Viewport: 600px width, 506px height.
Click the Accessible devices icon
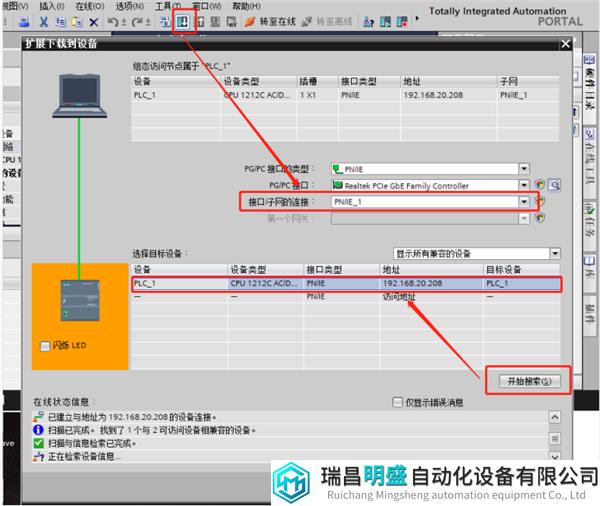point(368,22)
